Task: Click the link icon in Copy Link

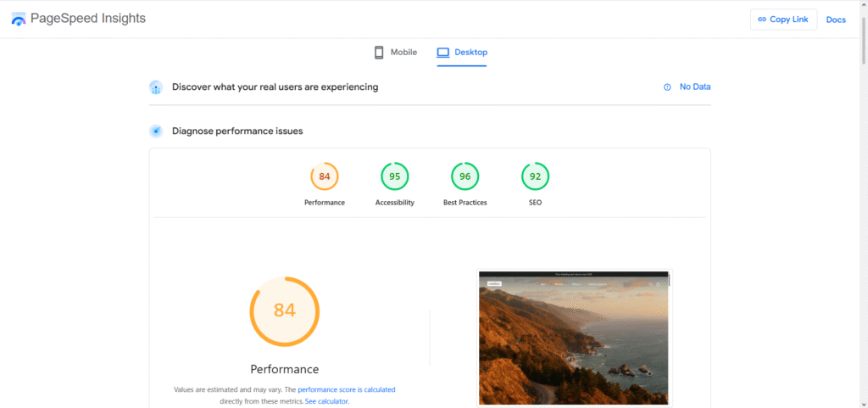Action: [x=762, y=20]
